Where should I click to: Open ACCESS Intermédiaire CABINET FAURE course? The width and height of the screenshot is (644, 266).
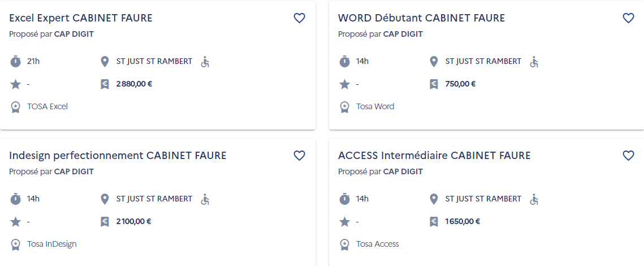point(435,156)
